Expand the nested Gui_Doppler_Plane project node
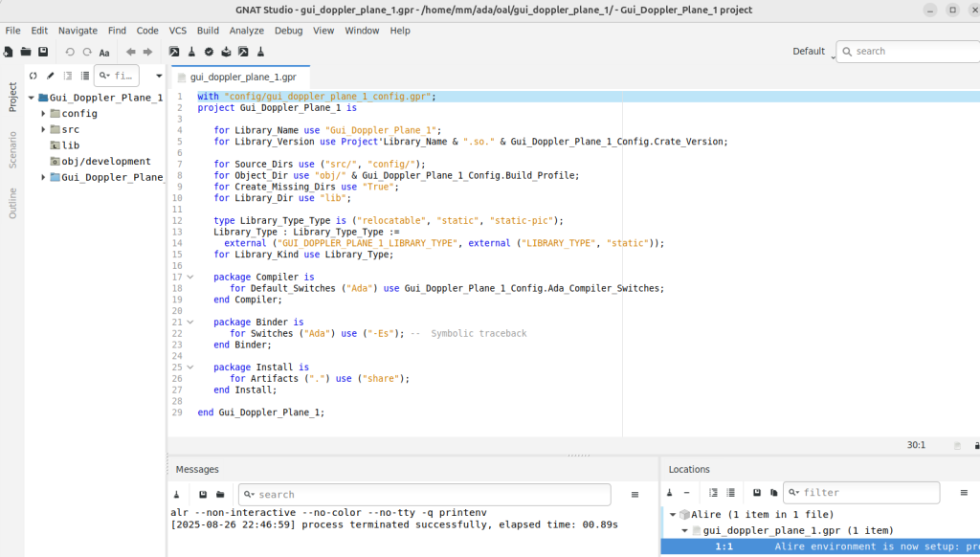980x557 pixels. point(43,177)
